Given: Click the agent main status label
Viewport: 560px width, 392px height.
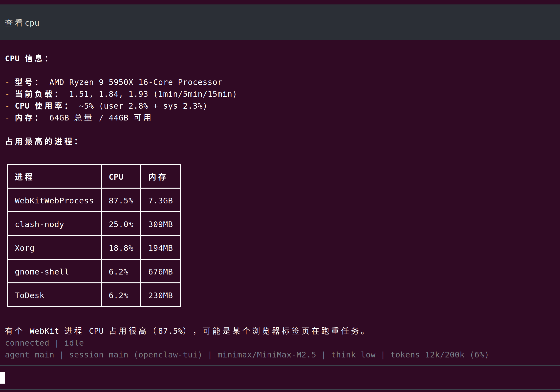Looking at the screenshot, I should pos(30,355).
